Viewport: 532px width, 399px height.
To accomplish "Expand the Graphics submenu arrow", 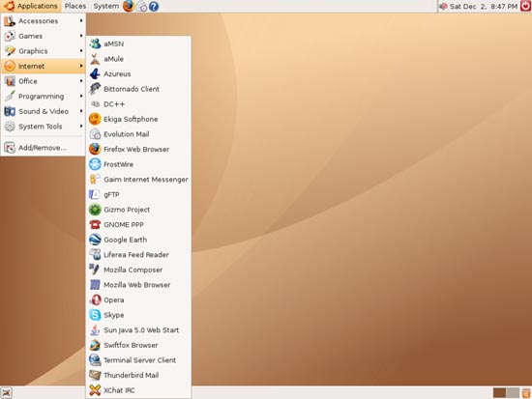I will coord(81,51).
